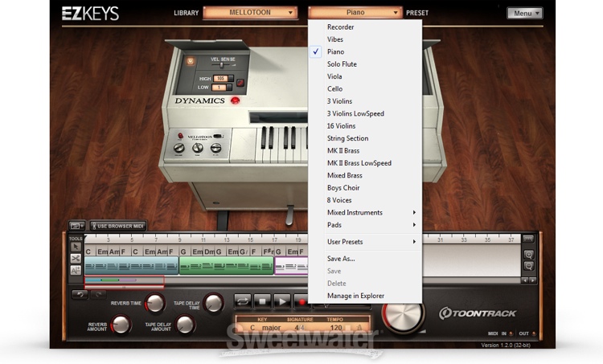Screen dimensions: 603x364
Task: Click the Reverb Time knob
Action: pos(154,303)
